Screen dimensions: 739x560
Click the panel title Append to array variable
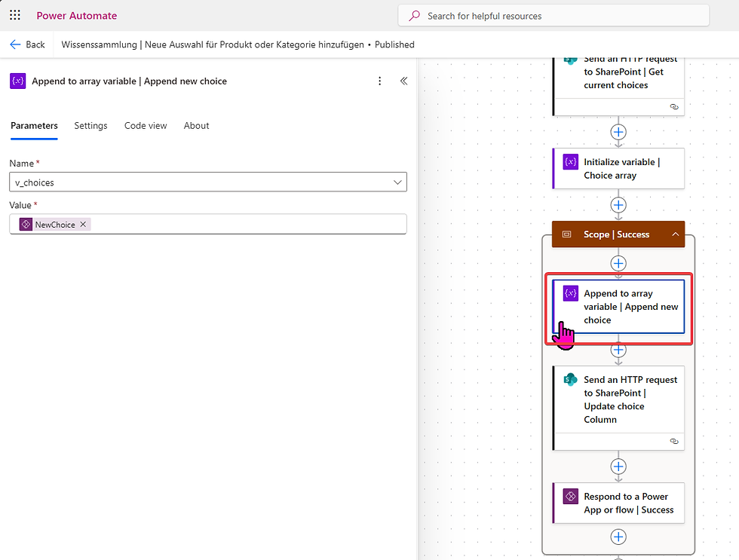tap(129, 81)
